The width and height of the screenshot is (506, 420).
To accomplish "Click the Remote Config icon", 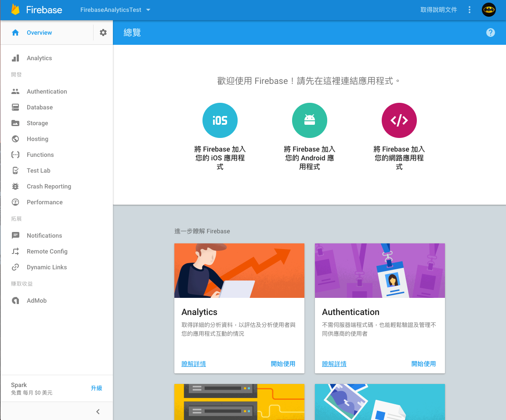I will pos(15,251).
